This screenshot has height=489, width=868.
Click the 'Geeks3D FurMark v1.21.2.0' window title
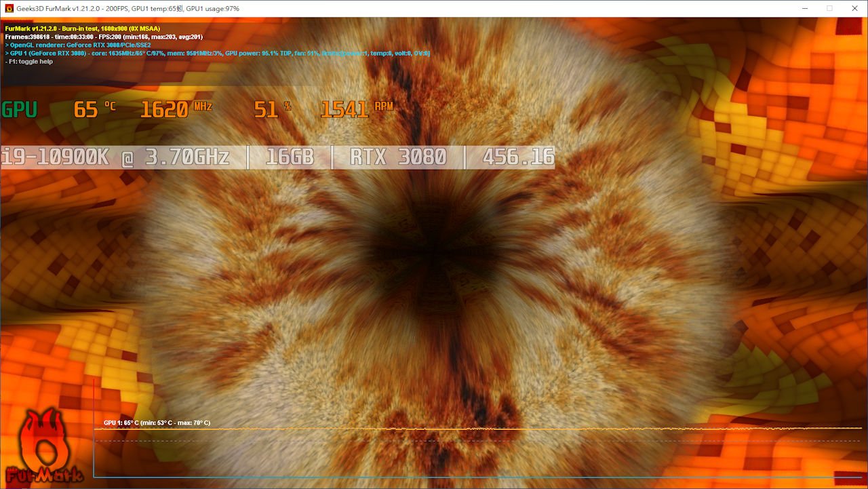(128, 9)
